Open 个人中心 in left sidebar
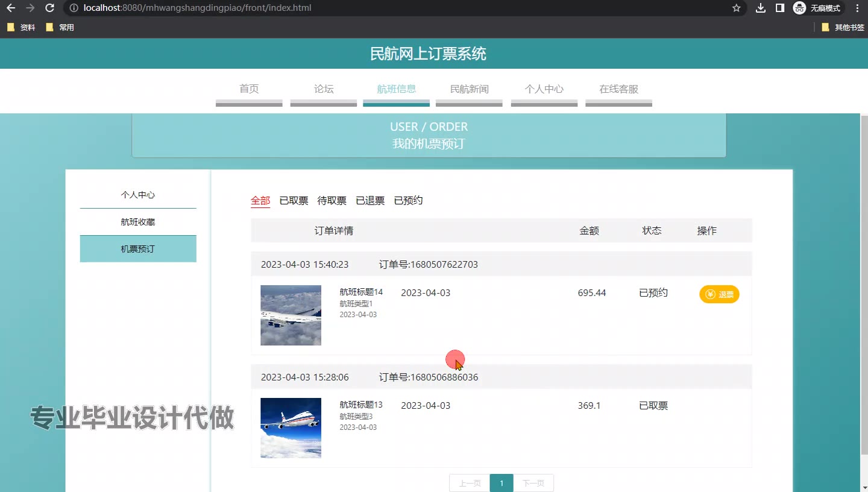The image size is (868, 492). click(138, 195)
